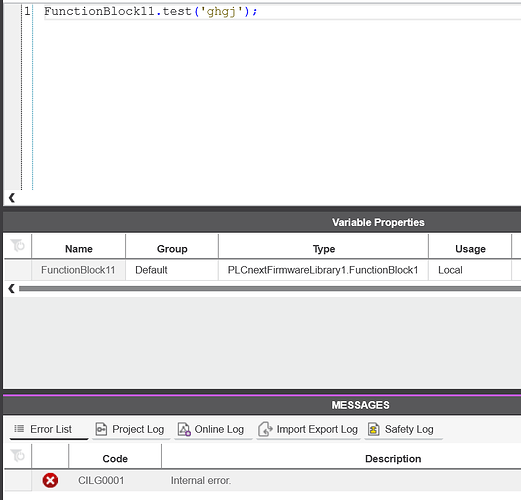
Task: Click the Safety Log icon
Action: pyautogui.click(x=374, y=429)
